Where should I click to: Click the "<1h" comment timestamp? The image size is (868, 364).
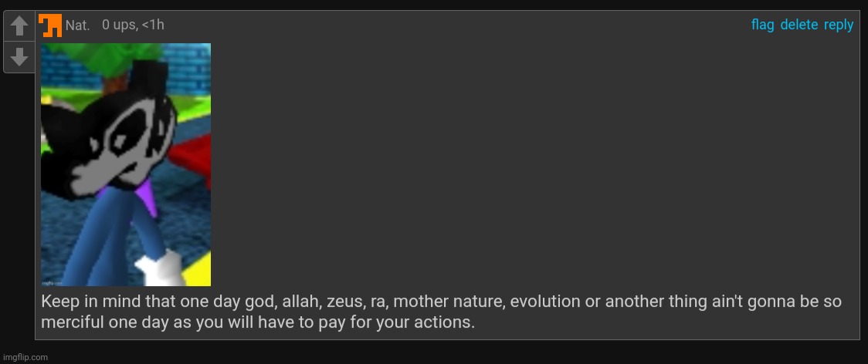coord(153,25)
